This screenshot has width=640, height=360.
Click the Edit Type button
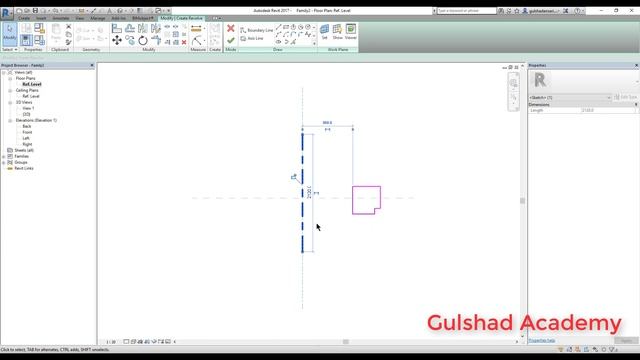pyautogui.click(x=625, y=97)
